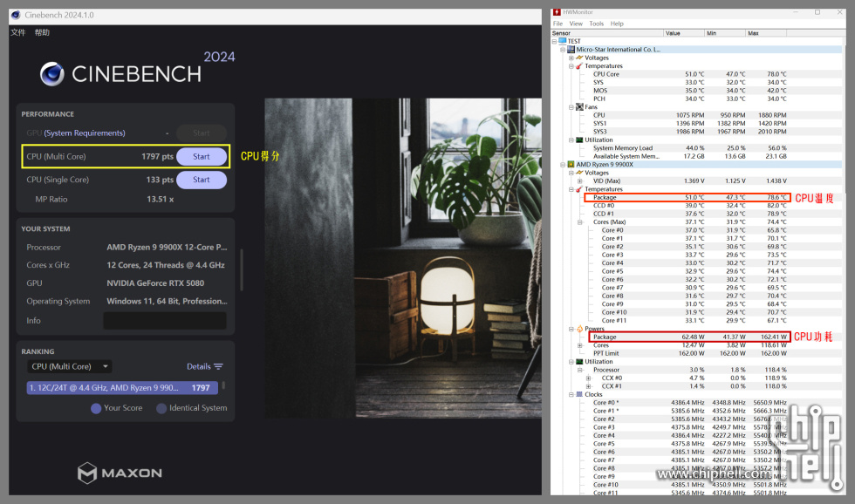Expand the Cores node under Powers
The image size is (855, 504).
[579, 345]
